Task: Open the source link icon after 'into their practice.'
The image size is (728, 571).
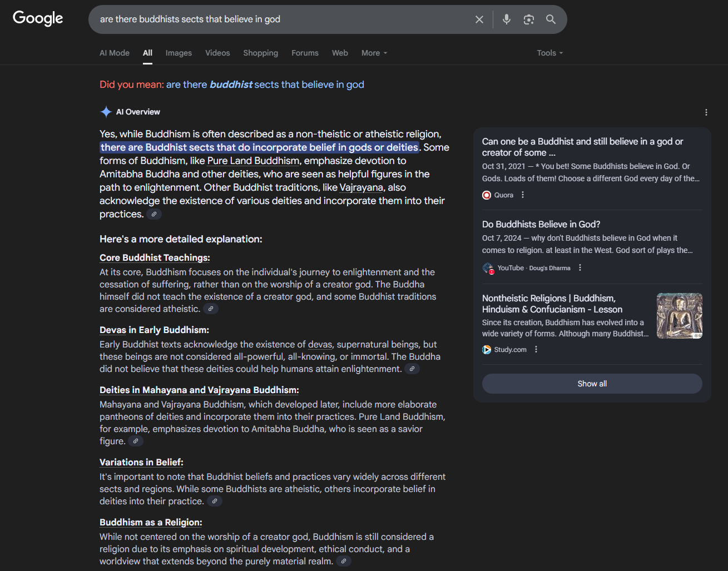Action: point(215,501)
